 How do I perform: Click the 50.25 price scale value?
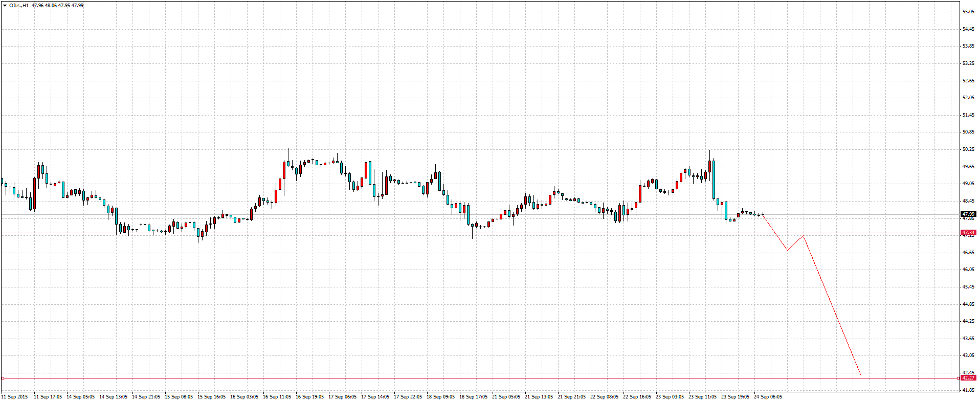[968, 149]
